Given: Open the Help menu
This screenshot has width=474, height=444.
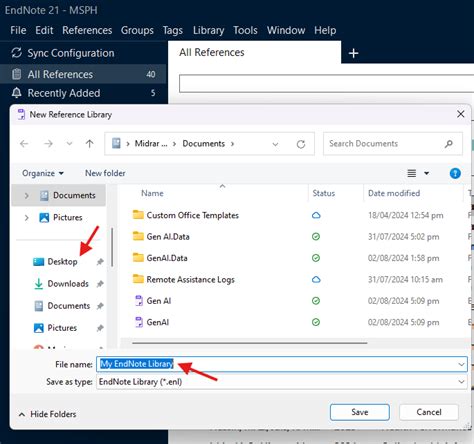Looking at the screenshot, I should 325,30.
